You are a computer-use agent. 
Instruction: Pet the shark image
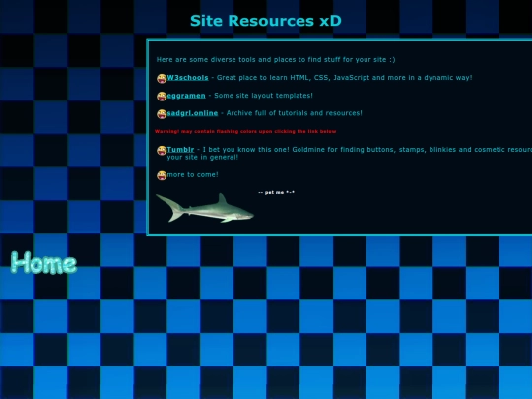pos(205,208)
